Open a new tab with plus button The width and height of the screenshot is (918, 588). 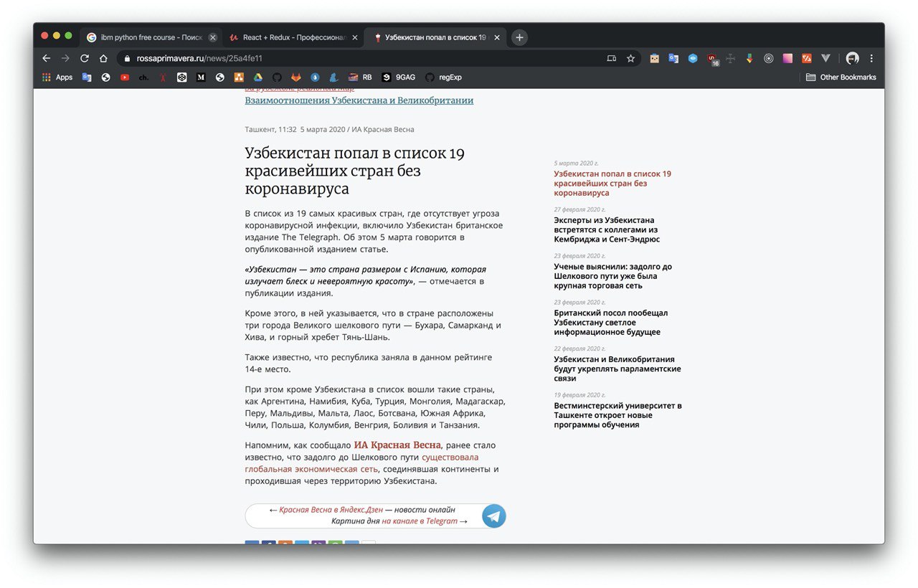tap(519, 37)
